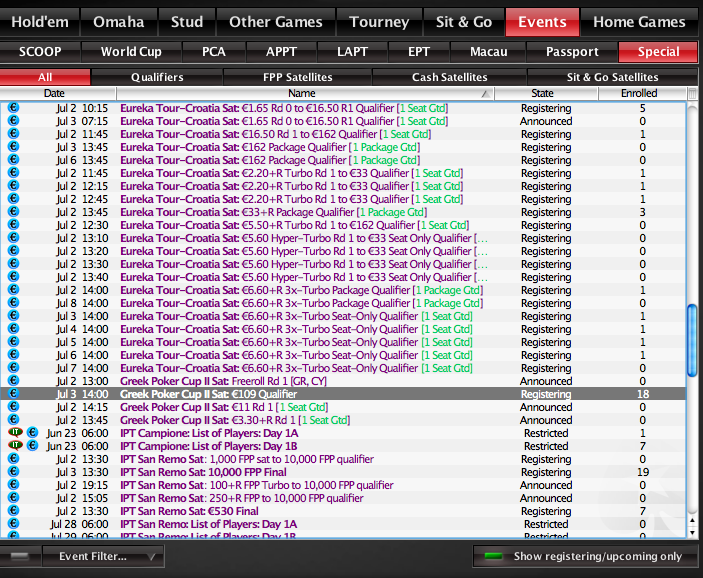Click the scrollbar down arrow
Viewport: 703px width, 578px height.
[692, 533]
